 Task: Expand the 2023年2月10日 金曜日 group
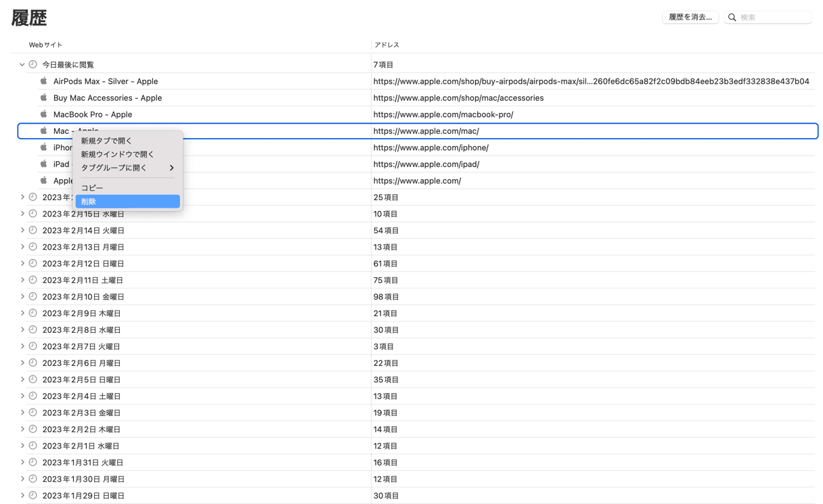pyautogui.click(x=22, y=296)
